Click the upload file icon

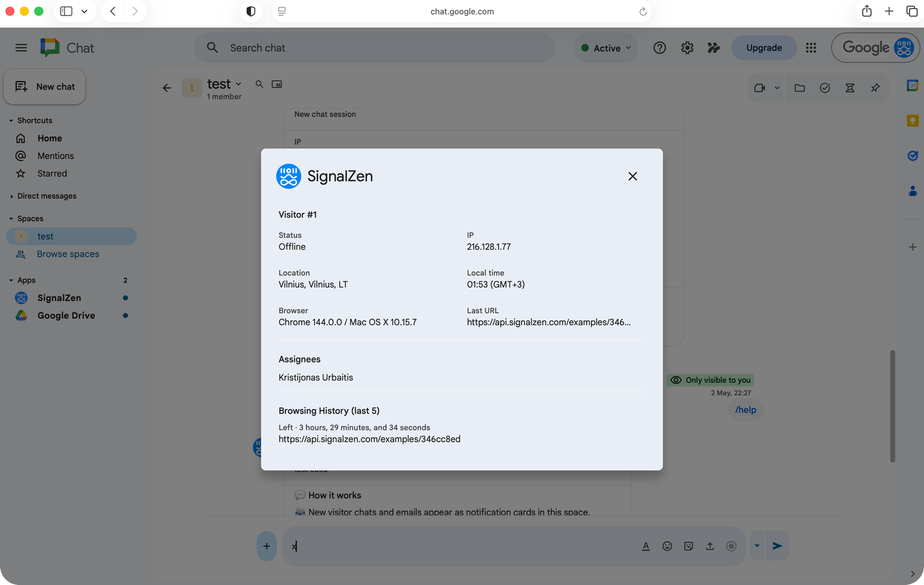(710, 547)
